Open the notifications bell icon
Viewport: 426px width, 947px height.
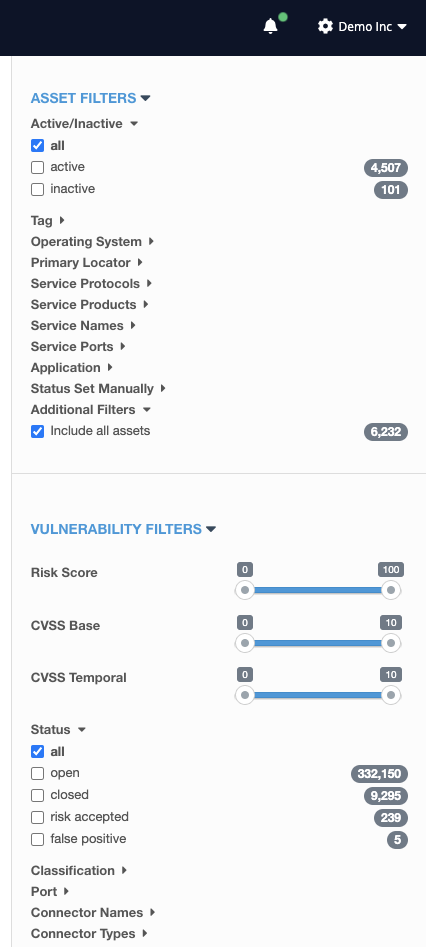coord(271,27)
